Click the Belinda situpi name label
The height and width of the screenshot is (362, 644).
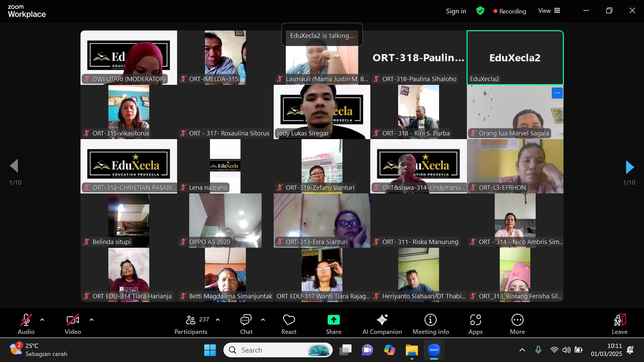[111, 242]
